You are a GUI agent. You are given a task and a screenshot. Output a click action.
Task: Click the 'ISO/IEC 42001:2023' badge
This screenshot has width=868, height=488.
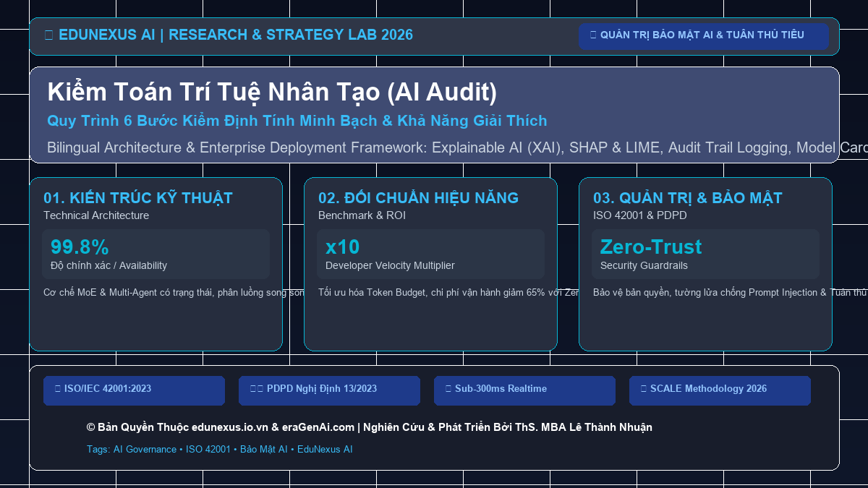(134, 390)
